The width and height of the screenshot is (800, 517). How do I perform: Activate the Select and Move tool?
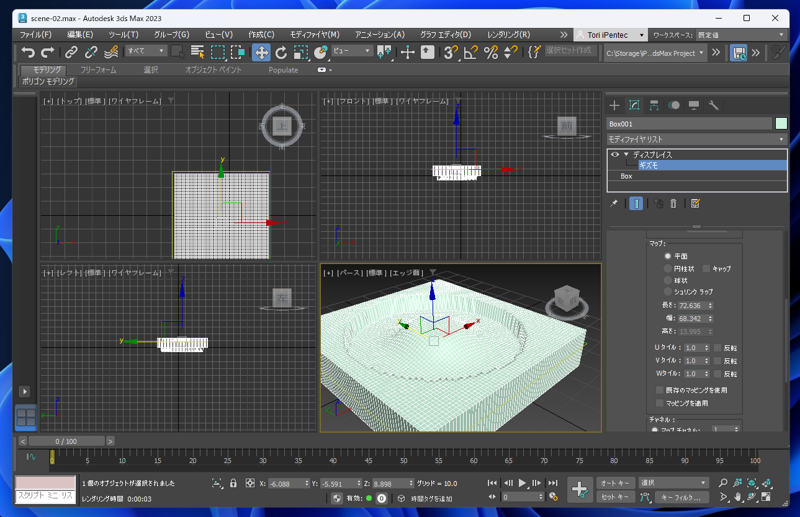pyautogui.click(x=261, y=52)
